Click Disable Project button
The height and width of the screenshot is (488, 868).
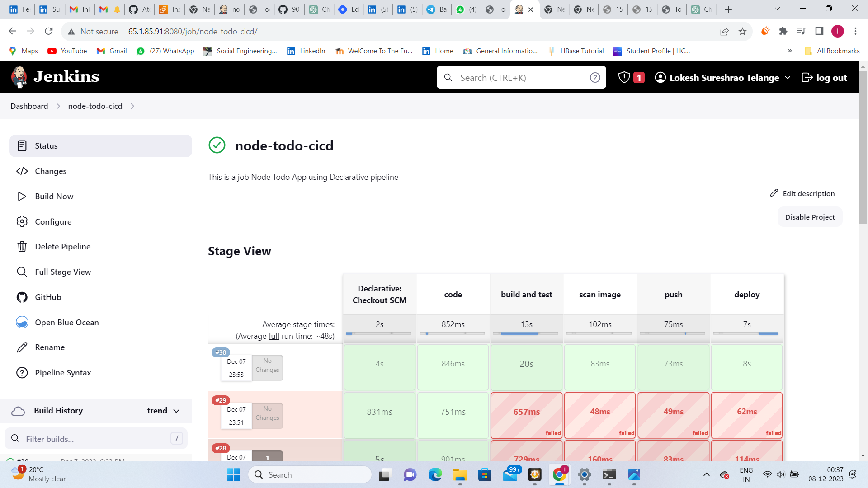coord(810,217)
